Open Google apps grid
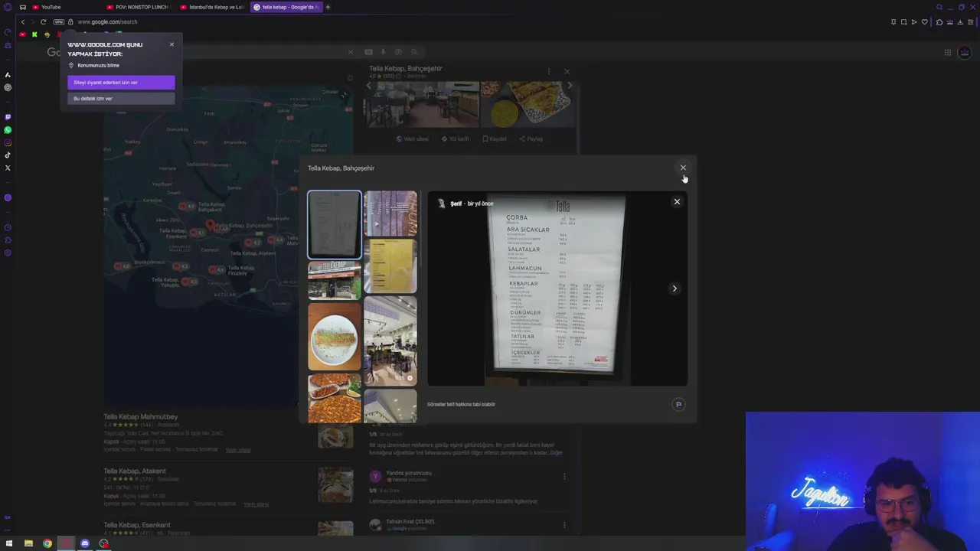 click(x=947, y=52)
